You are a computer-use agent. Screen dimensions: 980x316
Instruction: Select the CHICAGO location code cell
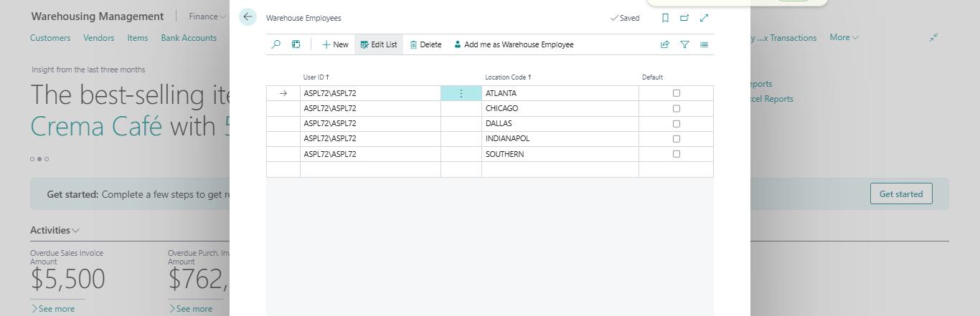(x=560, y=108)
